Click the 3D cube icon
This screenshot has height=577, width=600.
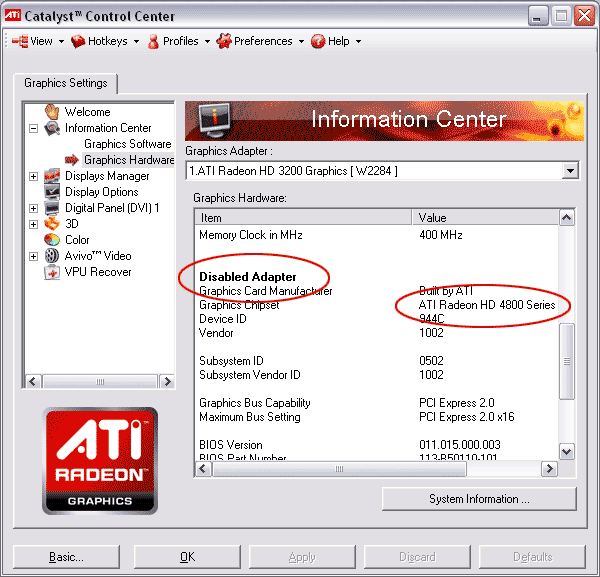[x=52, y=224]
